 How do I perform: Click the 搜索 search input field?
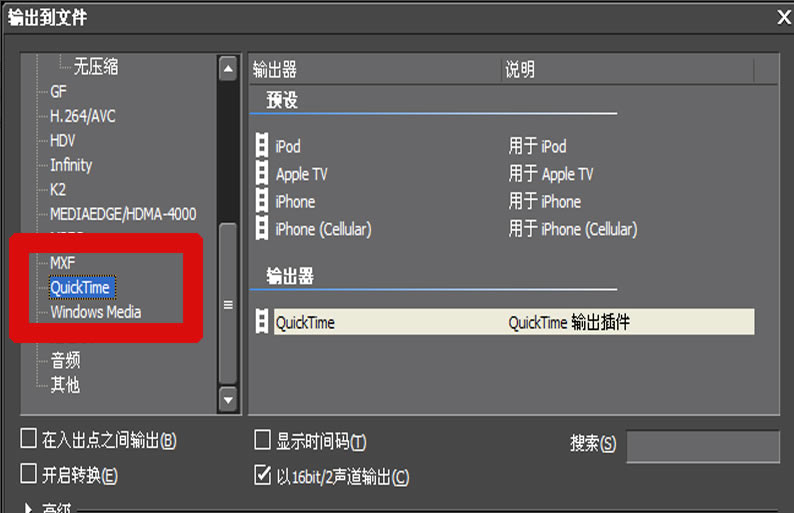click(702, 446)
